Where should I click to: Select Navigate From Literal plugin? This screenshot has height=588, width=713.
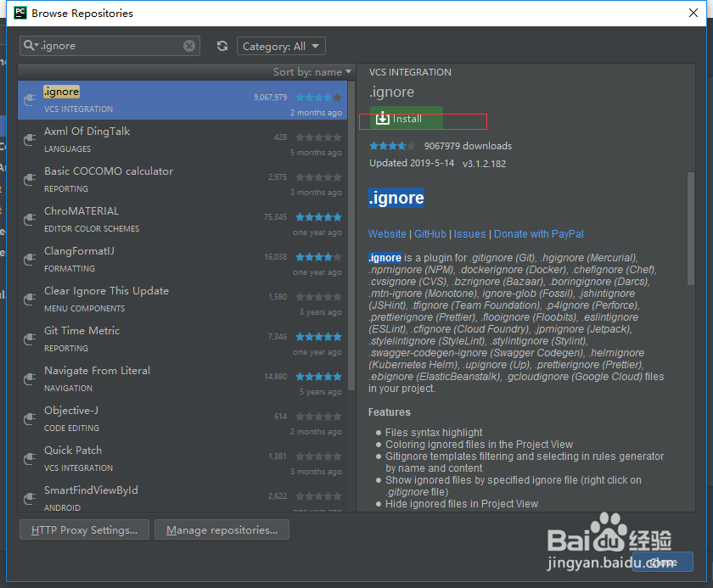click(182, 380)
